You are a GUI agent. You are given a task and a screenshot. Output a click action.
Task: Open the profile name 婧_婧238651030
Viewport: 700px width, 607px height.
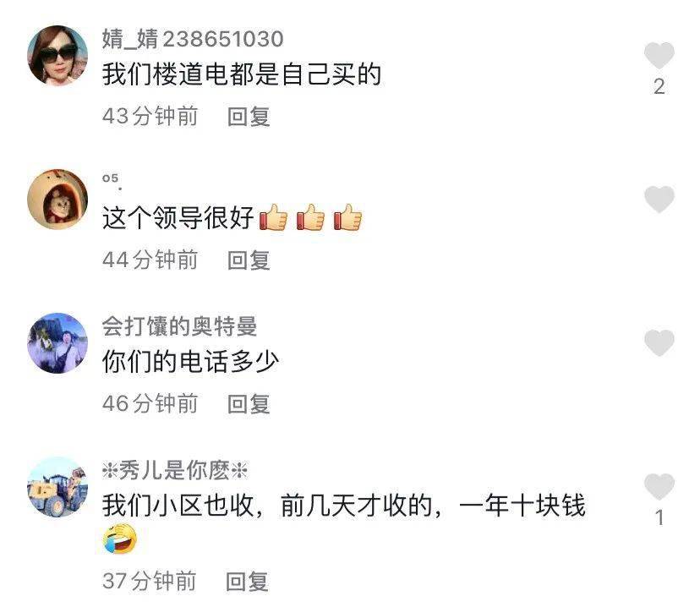coord(193,39)
